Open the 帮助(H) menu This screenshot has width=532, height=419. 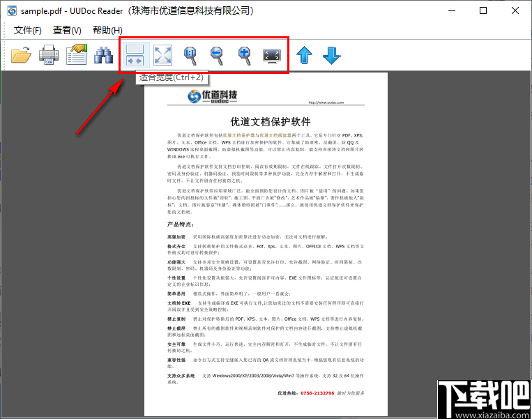click(x=107, y=30)
